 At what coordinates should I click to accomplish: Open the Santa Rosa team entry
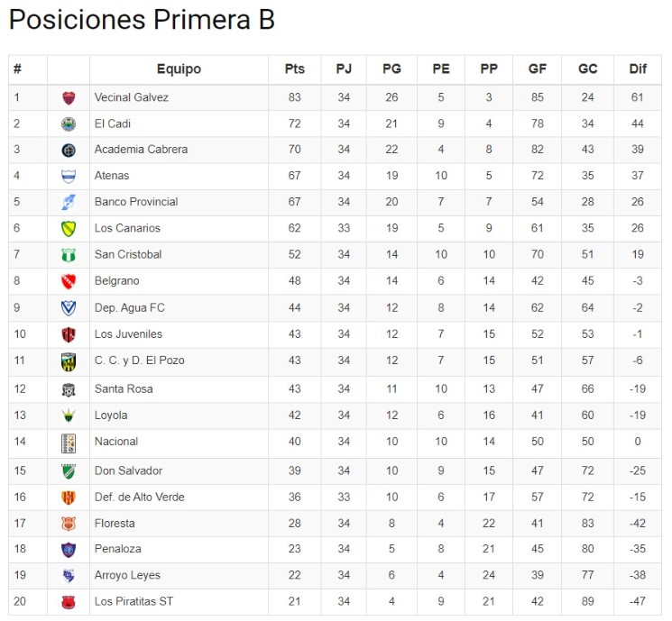point(124,389)
